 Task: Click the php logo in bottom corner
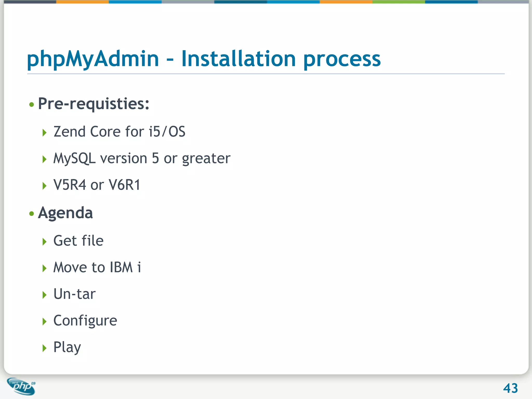tap(21, 386)
